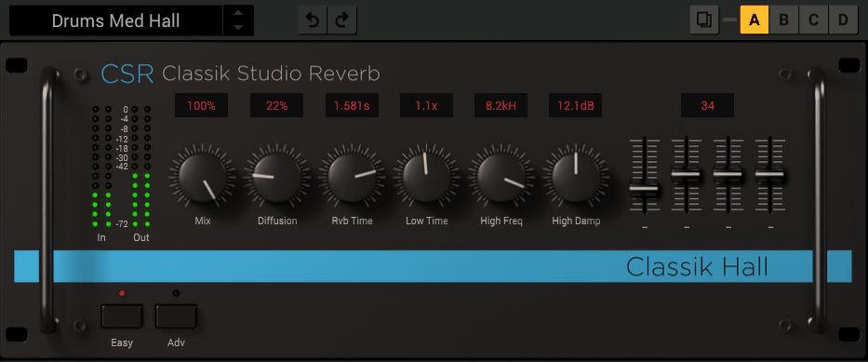Step to previous preset with up arrow

(238, 14)
